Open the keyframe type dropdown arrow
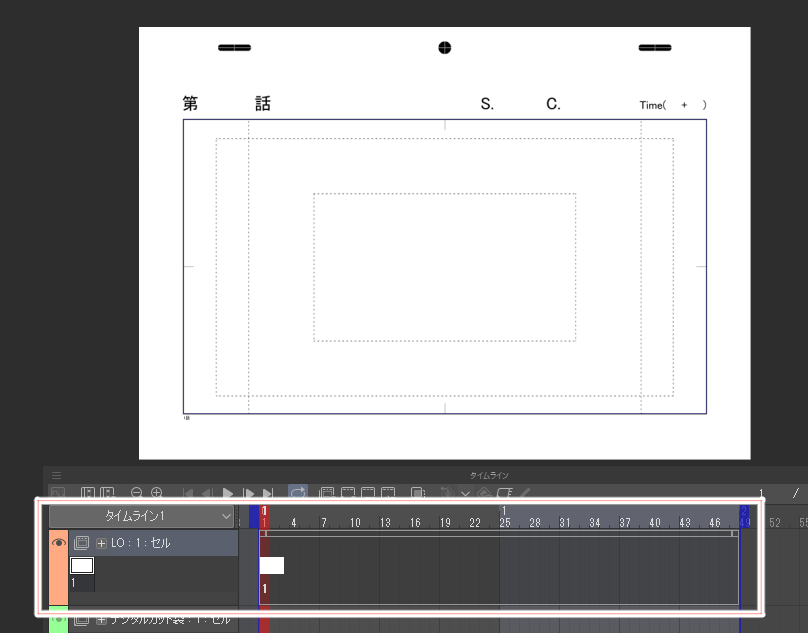The image size is (808, 633). click(465, 494)
